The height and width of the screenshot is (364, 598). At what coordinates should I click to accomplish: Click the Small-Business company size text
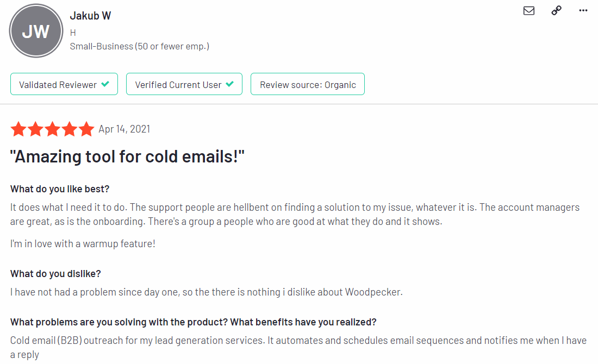pyautogui.click(x=140, y=47)
